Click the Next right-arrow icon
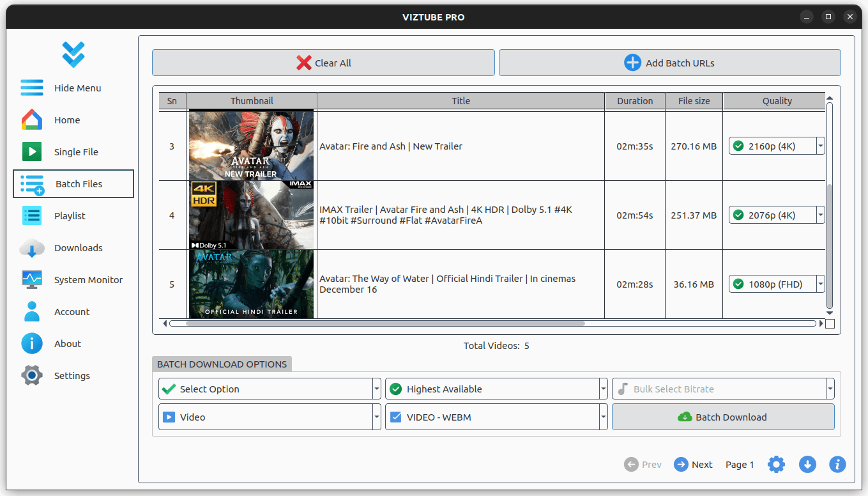 (x=681, y=465)
